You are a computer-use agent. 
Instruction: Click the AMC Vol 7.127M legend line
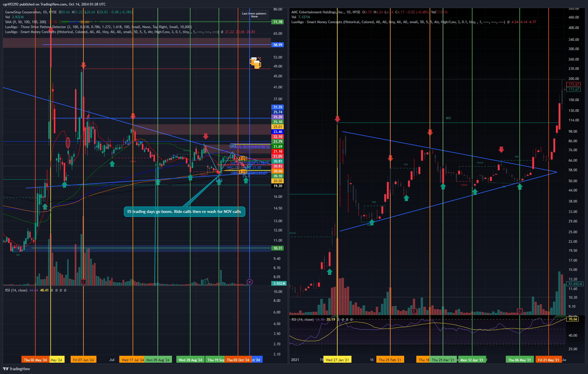[x=301, y=17]
